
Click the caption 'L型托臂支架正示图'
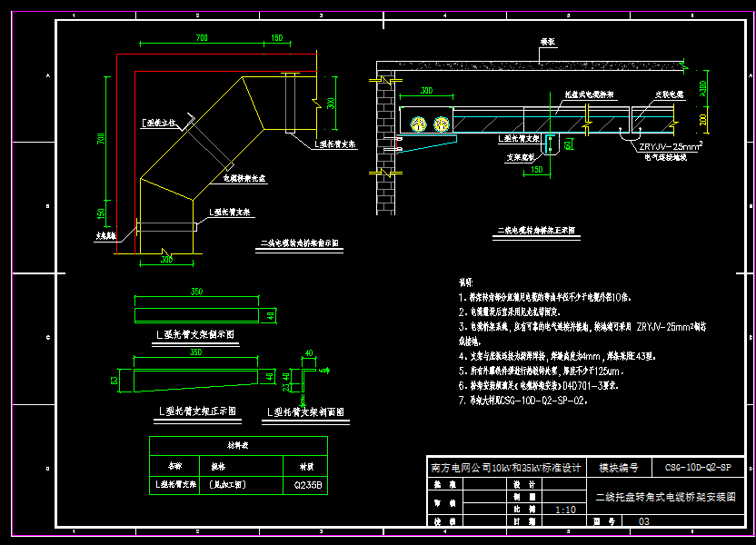[198, 411]
